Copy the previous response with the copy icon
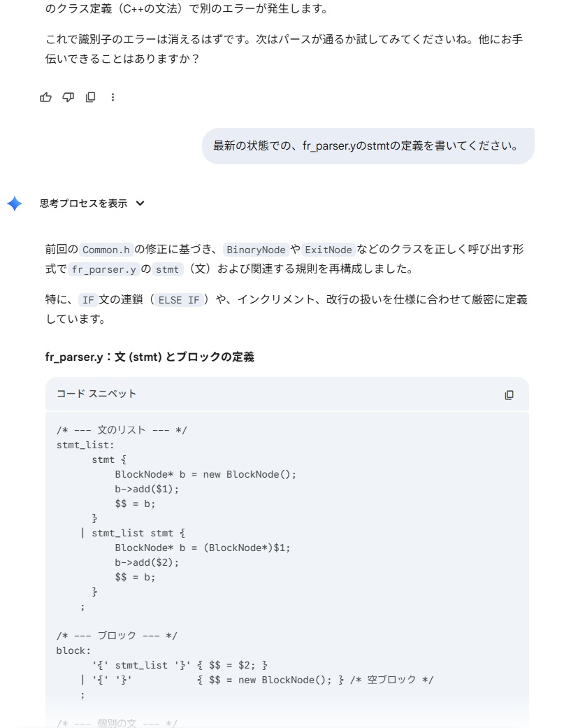 click(90, 97)
